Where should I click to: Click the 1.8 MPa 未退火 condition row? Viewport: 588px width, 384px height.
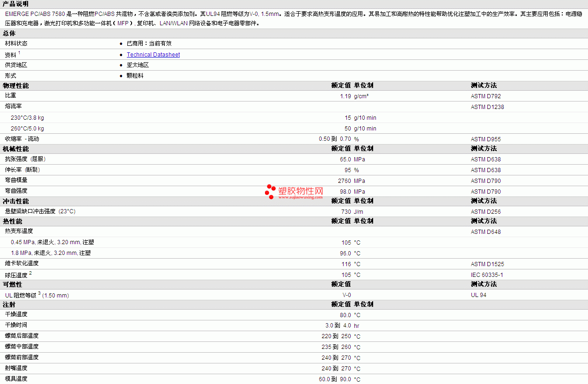[x=51, y=253]
